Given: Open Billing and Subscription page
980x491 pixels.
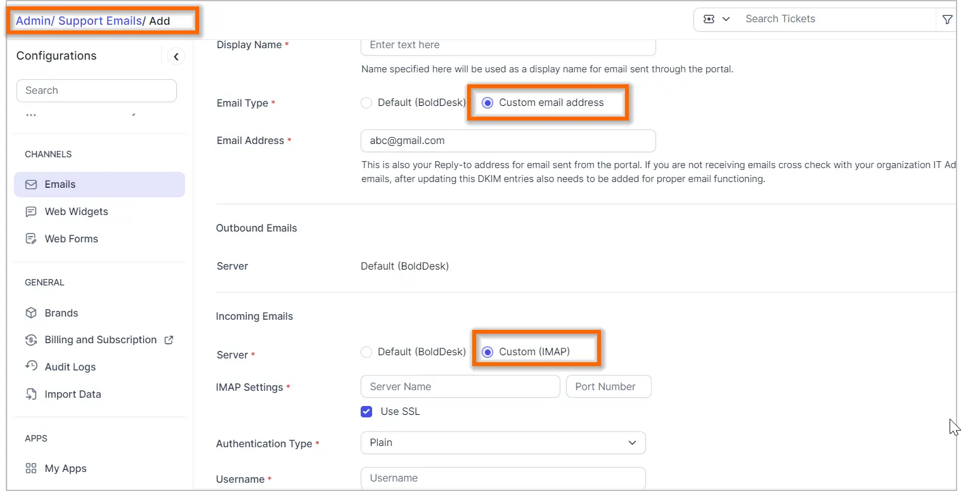Looking at the screenshot, I should (100, 340).
